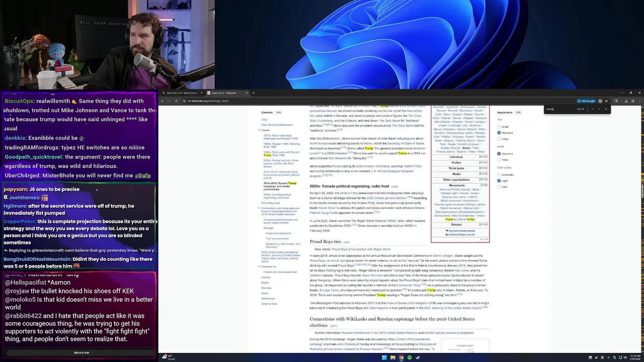Hide the Contents sidebar

279,112
